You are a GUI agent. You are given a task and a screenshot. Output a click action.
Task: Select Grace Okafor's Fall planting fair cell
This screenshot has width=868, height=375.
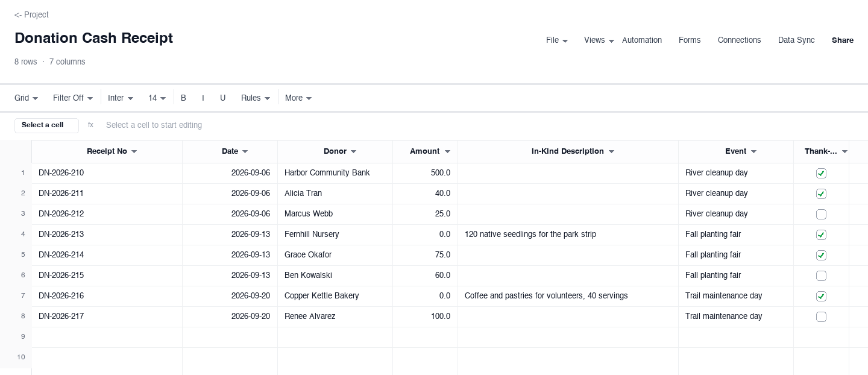pyautogui.click(x=736, y=255)
